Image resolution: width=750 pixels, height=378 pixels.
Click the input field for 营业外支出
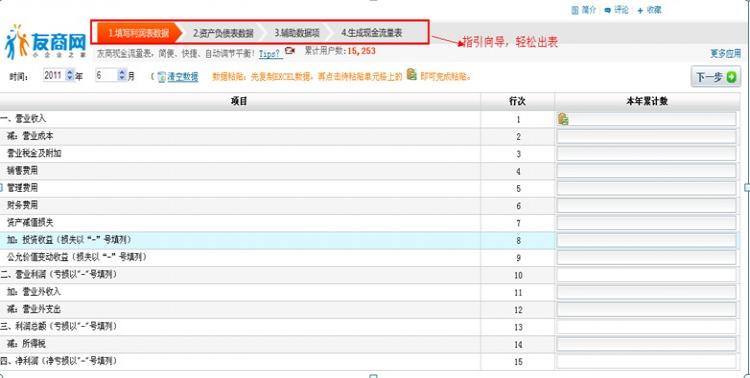(x=646, y=310)
